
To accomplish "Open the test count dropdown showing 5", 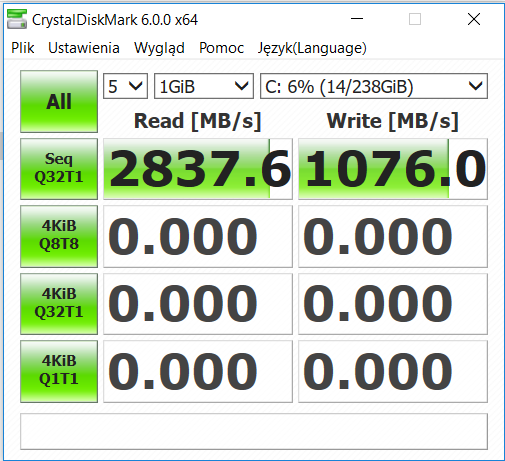I will point(125,86).
